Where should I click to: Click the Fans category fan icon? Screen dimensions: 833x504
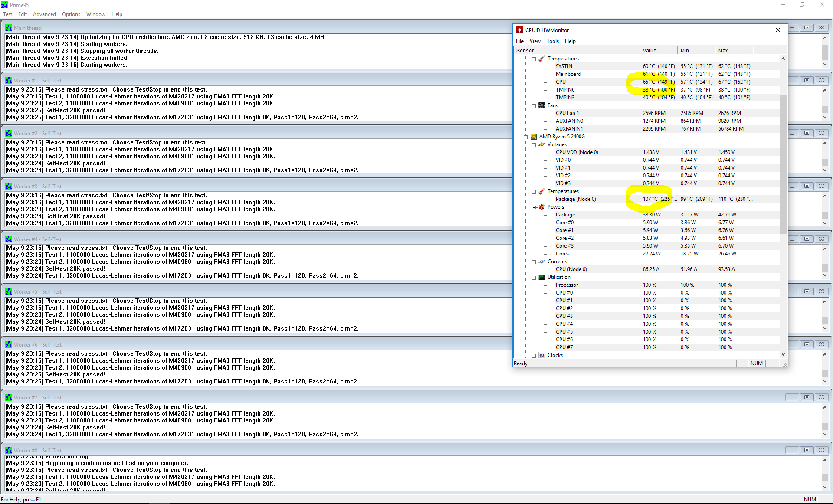click(542, 105)
